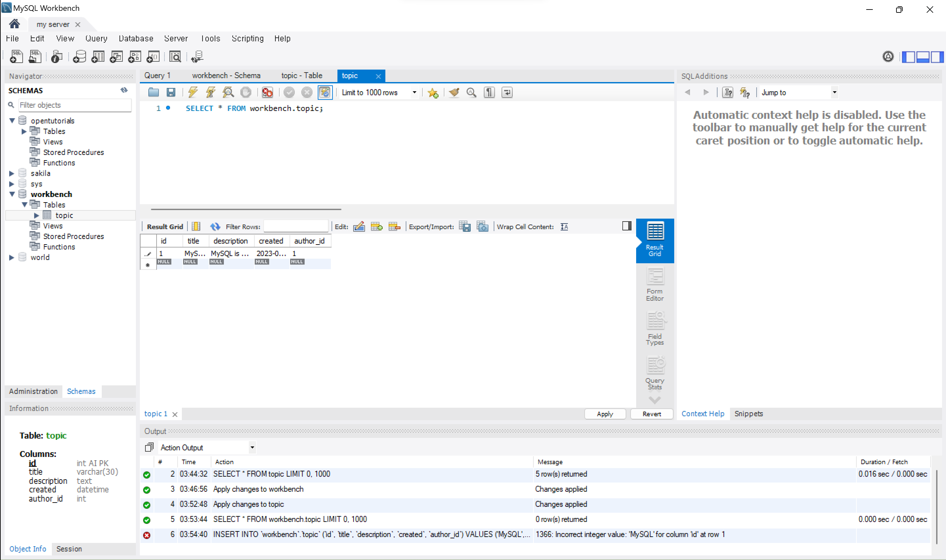The width and height of the screenshot is (946, 560).
Task: Open SQL script file icon in main toolbar
Action: pyautogui.click(x=35, y=56)
